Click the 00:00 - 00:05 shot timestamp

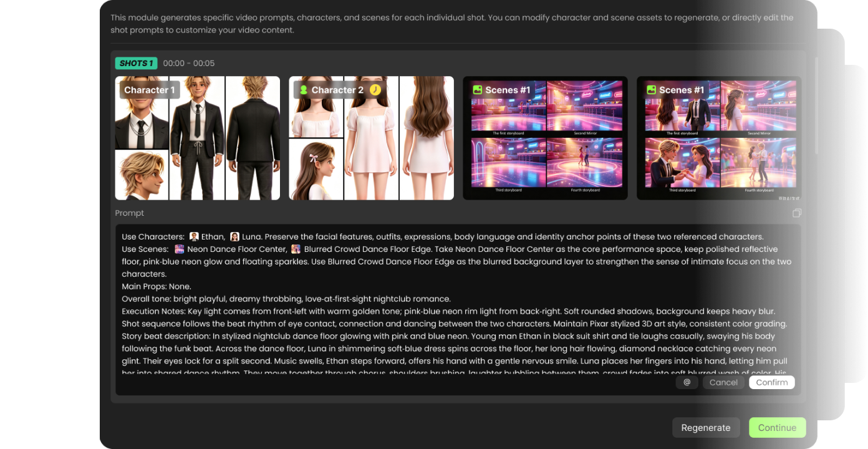pyautogui.click(x=189, y=64)
